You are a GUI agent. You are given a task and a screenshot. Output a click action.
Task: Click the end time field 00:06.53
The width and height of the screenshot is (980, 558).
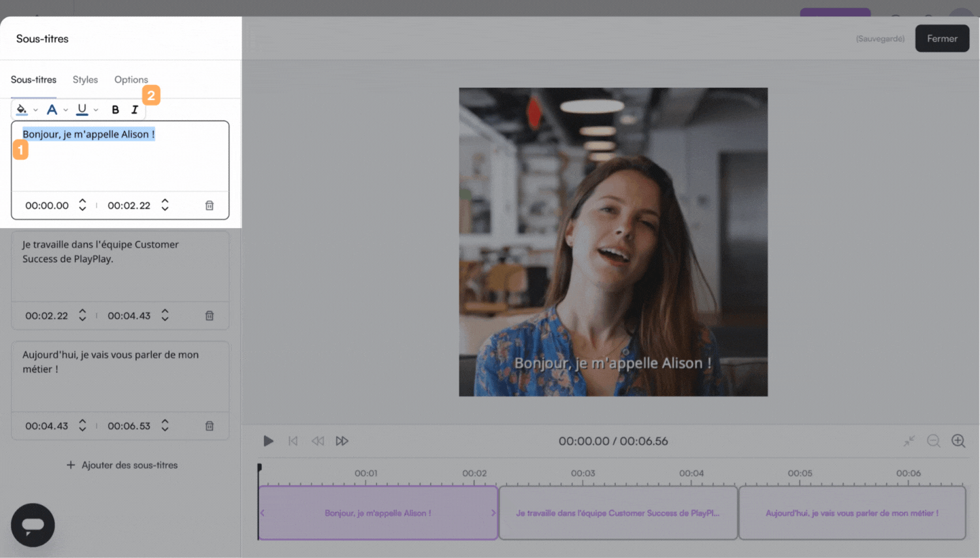[x=129, y=426]
